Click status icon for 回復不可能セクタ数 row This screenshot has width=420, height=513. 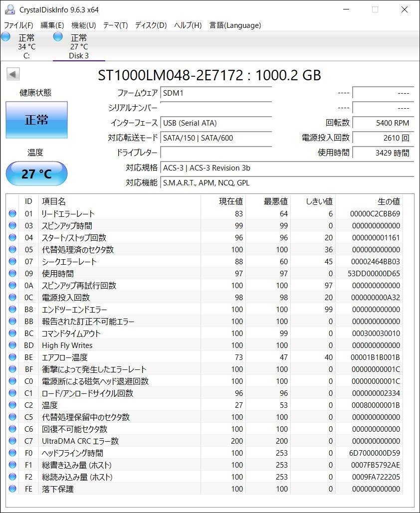tap(12, 429)
